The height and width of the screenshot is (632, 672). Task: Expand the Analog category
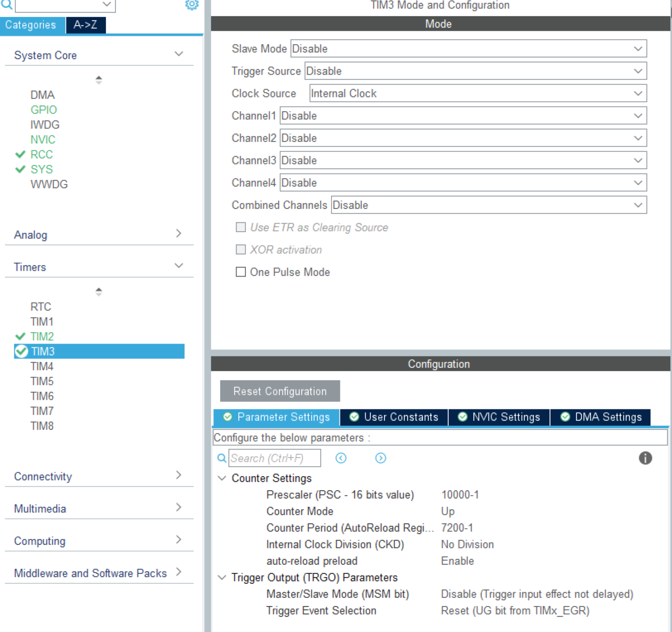[x=178, y=234]
